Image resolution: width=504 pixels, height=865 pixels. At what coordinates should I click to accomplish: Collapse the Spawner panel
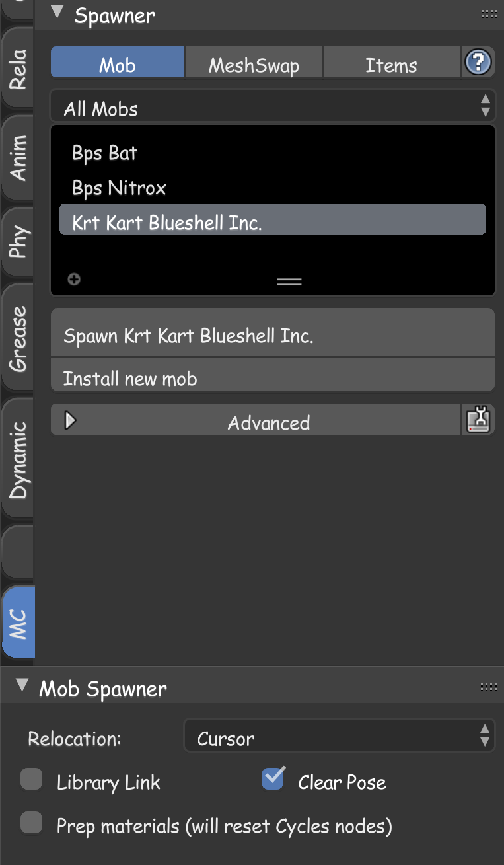point(56,12)
